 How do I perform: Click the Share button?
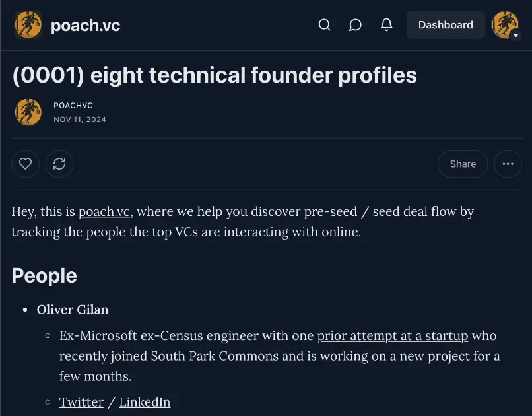pos(463,164)
